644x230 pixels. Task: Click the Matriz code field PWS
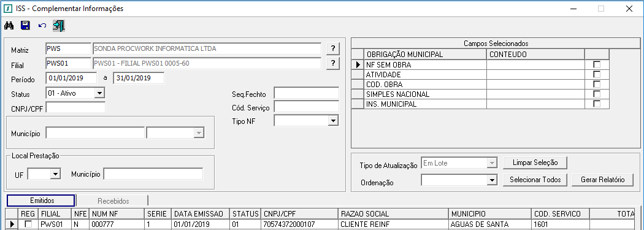pos(68,48)
